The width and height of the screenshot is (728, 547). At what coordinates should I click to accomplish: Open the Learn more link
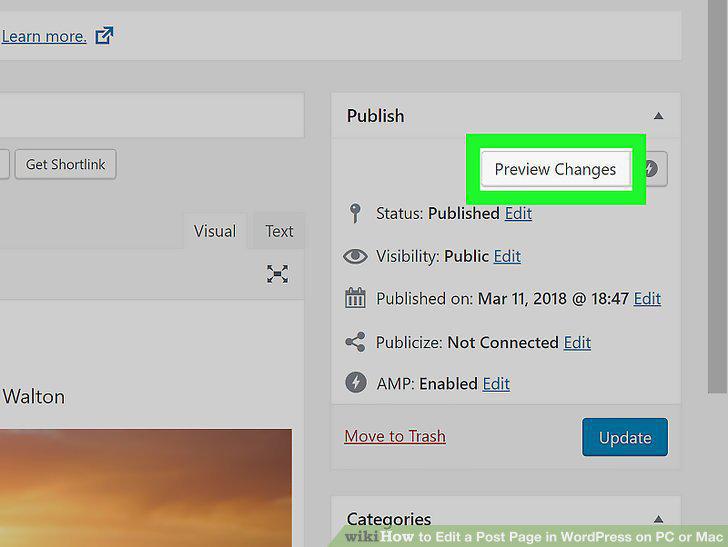pyautogui.click(x=43, y=36)
